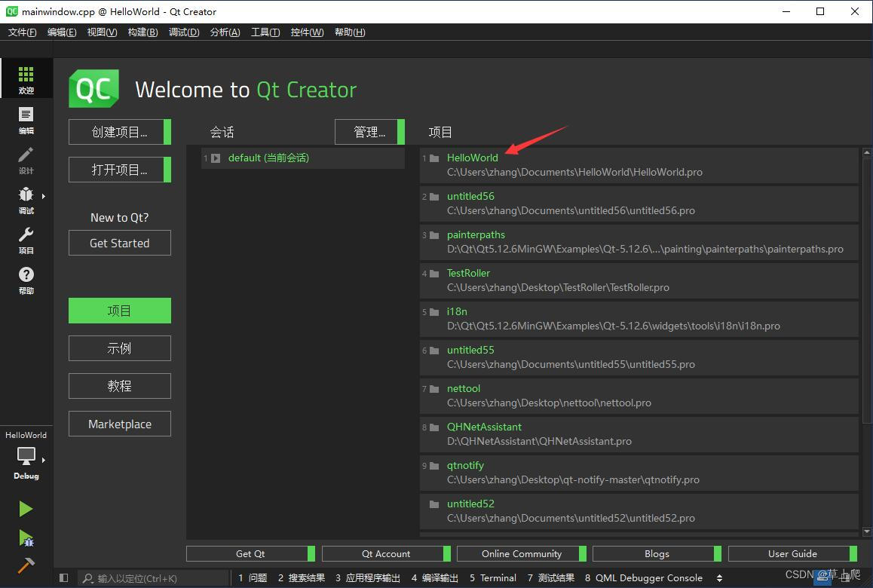
Task: Click the 管理... sessions button
Action: tap(369, 132)
